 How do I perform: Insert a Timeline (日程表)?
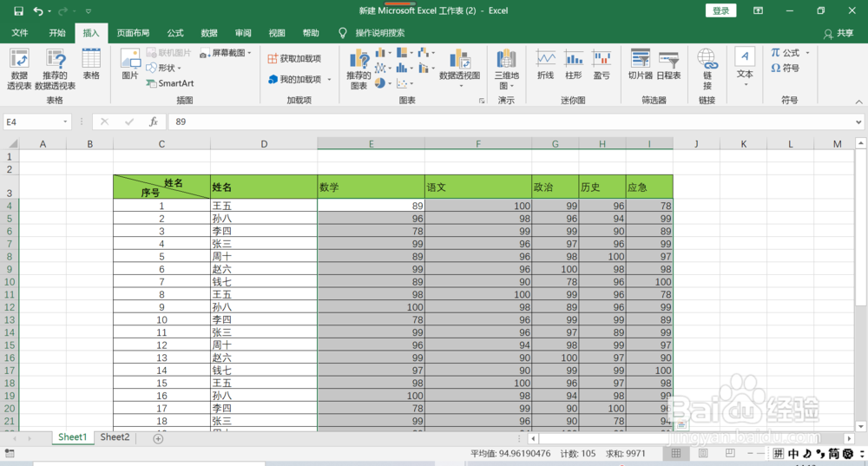point(668,64)
